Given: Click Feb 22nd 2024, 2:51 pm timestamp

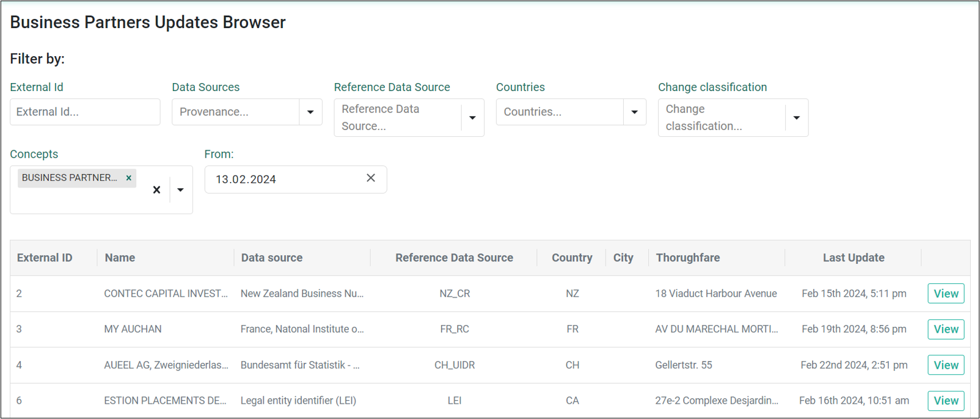Looking at the screenshot, I should tap(854, 365).
